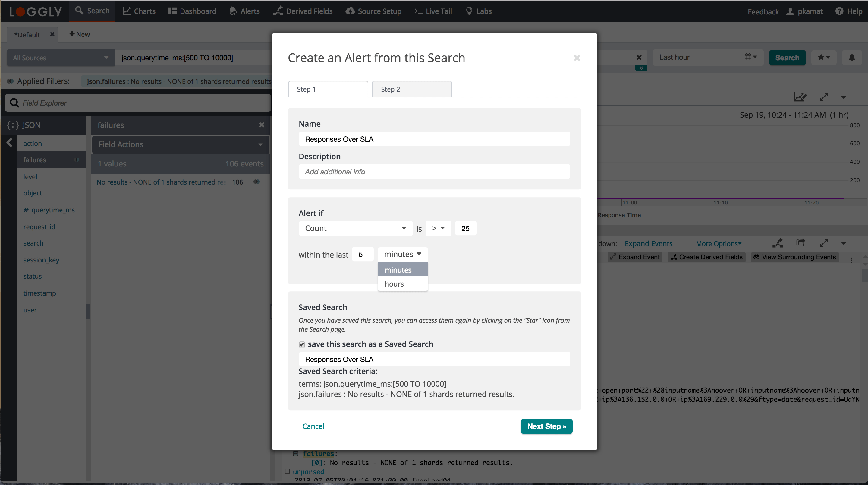The image size is (868, 485).
Task: Click the magnifier icon in Field Explorer
Action: tap(14, 103)
